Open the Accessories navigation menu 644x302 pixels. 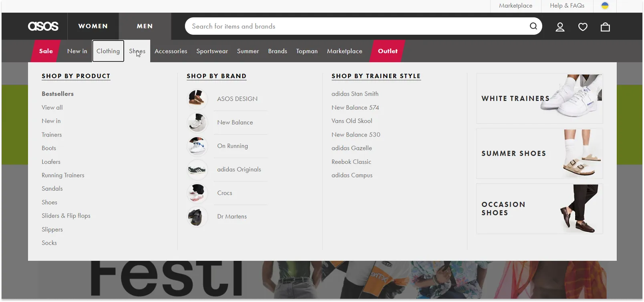[x=171, y=51]
